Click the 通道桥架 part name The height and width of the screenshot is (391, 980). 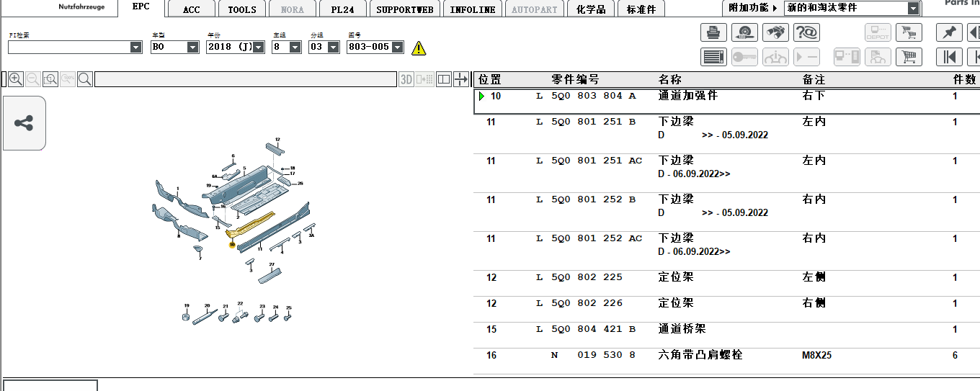pyautogui.click(x=682, y=329)
